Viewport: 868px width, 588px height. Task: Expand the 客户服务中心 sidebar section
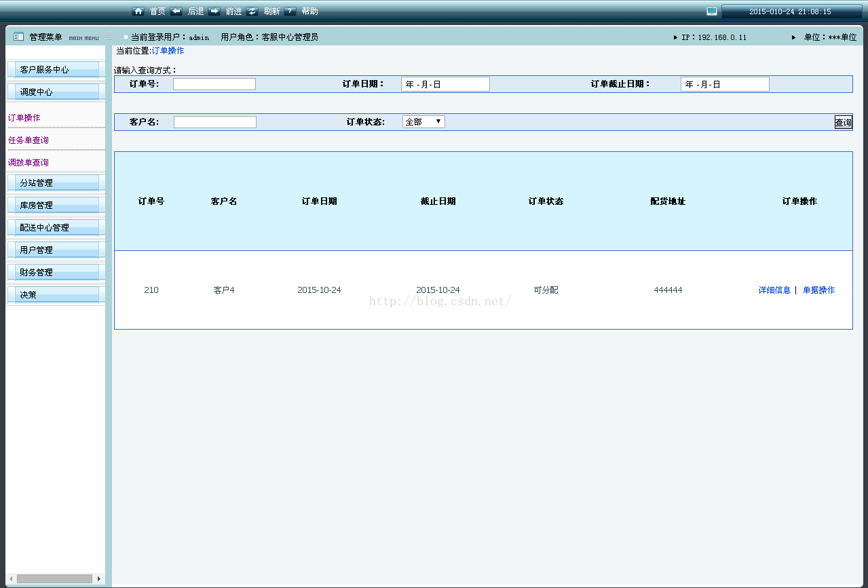tap(53, 70)
